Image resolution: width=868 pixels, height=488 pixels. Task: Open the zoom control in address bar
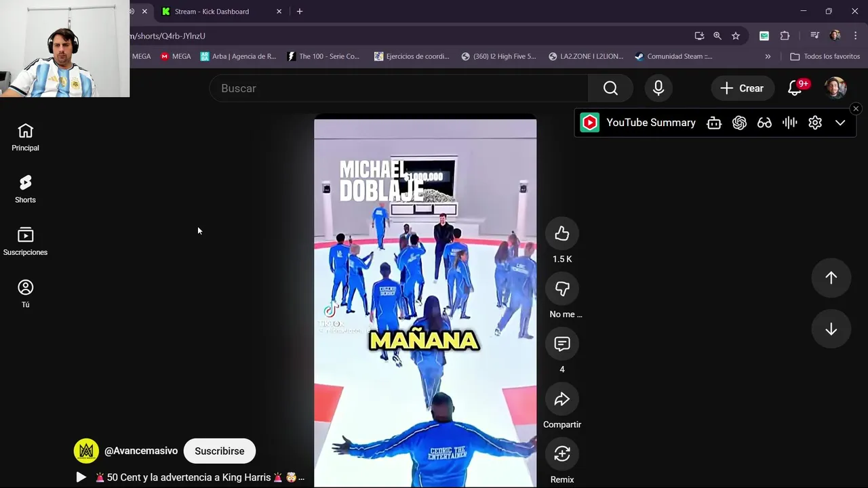point(717,36)
